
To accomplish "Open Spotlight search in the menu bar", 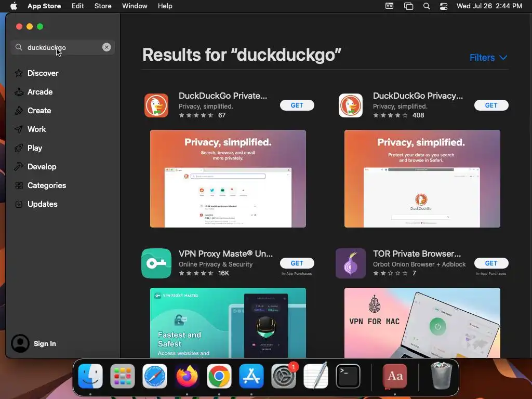I will tap(427, 6).
